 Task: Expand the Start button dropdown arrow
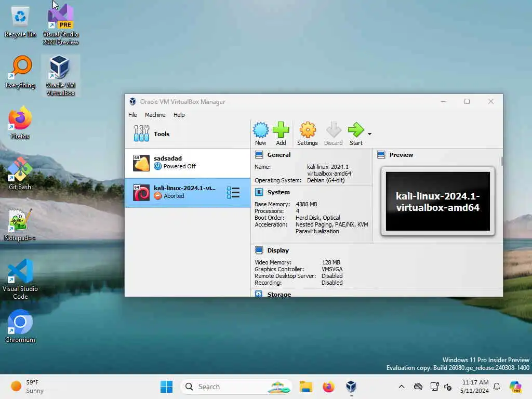369,134
